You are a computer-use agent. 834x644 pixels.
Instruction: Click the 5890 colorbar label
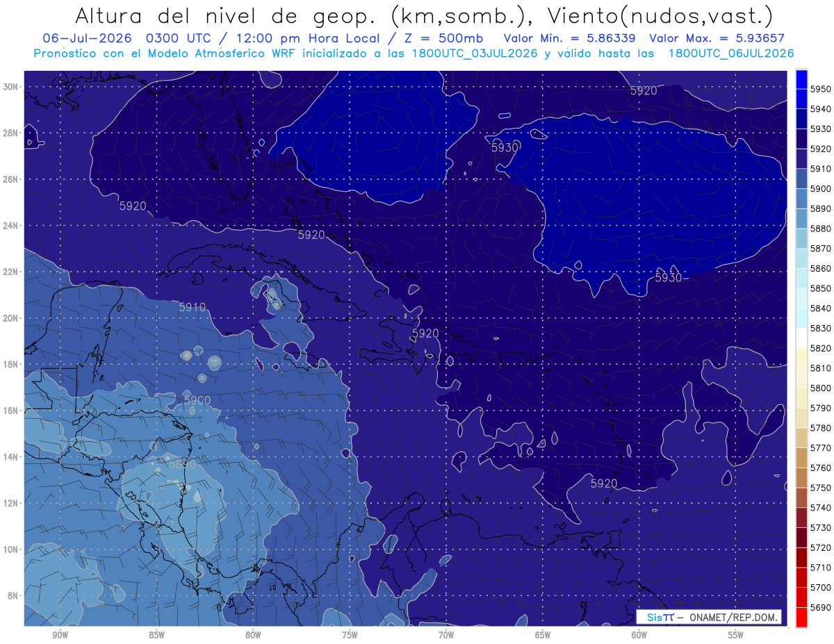[x=820, y=208]
